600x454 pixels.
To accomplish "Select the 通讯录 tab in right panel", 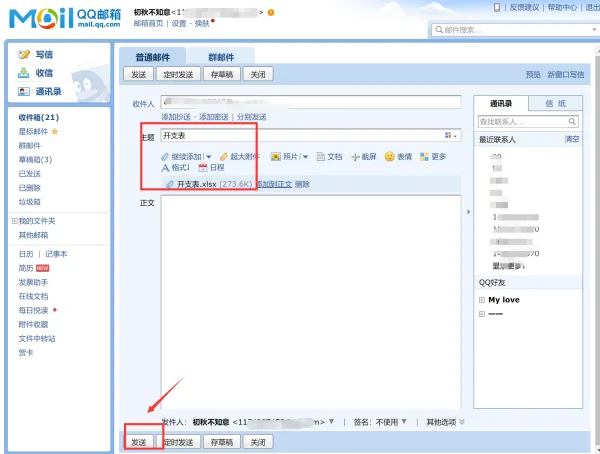I will click(x=501, y=103).
